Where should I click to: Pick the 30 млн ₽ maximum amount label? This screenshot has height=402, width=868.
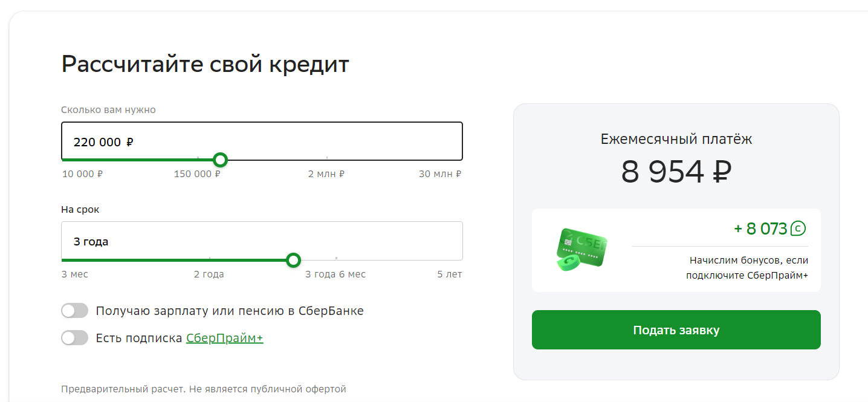(440, 174)
